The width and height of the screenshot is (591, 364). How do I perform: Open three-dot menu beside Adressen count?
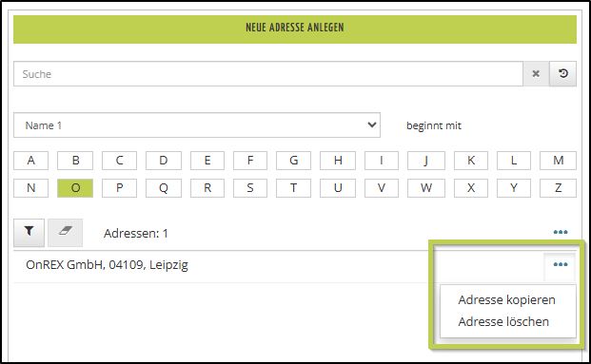(561, 232)
